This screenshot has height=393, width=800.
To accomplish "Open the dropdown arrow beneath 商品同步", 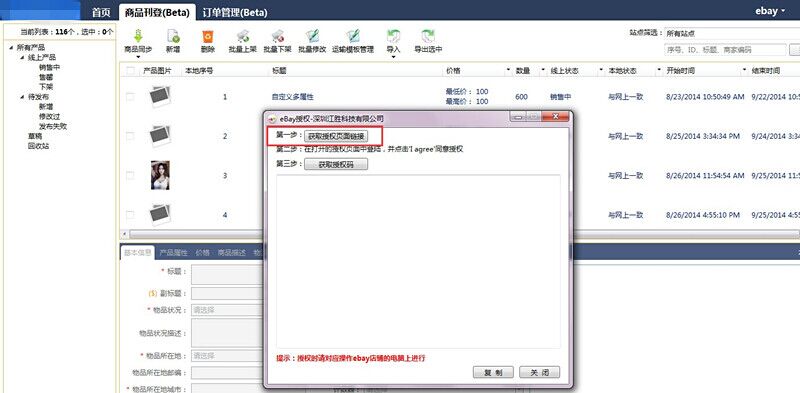I will 138,57.
